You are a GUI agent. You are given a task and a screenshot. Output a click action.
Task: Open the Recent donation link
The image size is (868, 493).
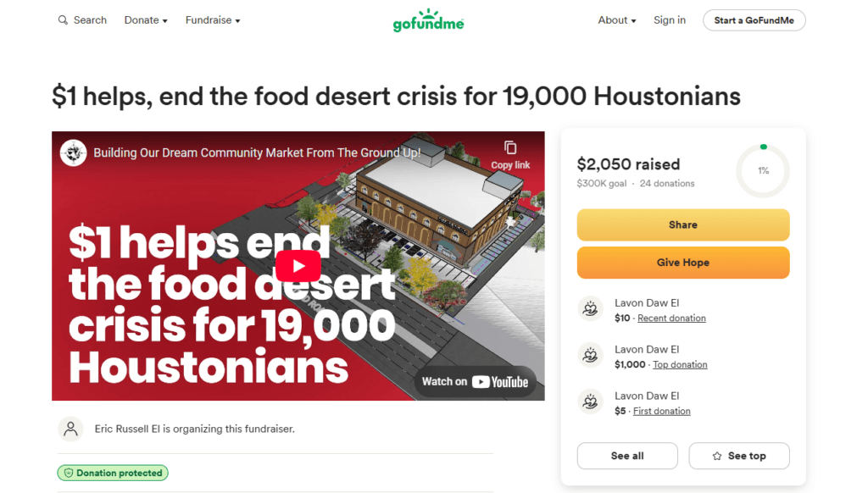coord(671,319)
